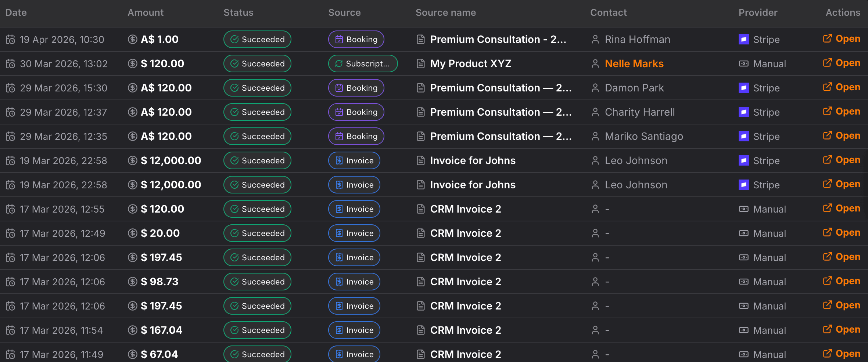Click the document icon beside CRM Invoice 2
The image size is (868, 362).
pyautogui.click(x=420, y=209)
